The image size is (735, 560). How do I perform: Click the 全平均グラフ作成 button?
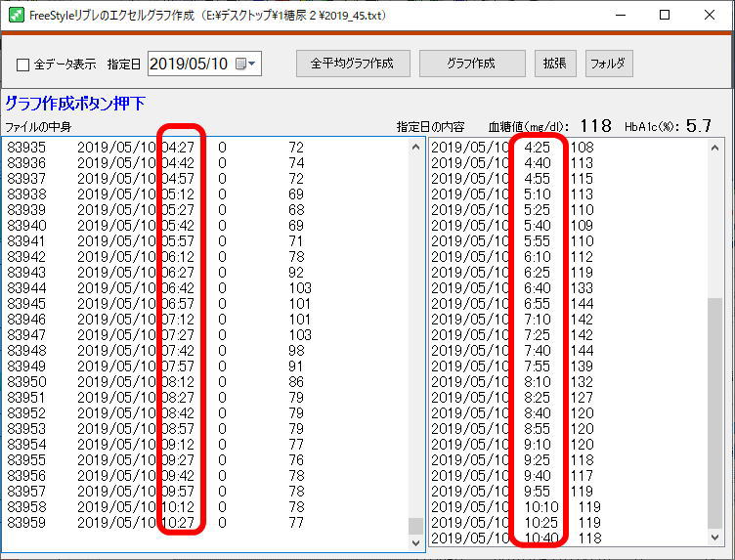(x=353, y=64)
